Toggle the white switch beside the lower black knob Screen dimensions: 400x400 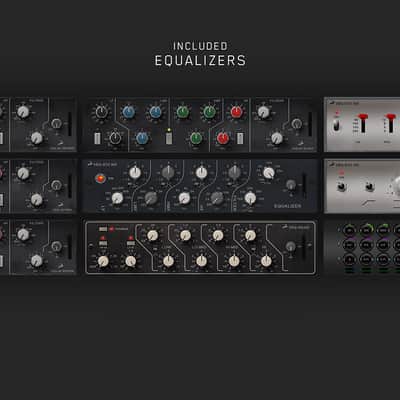pyautogui.click(x=97, y=138)
